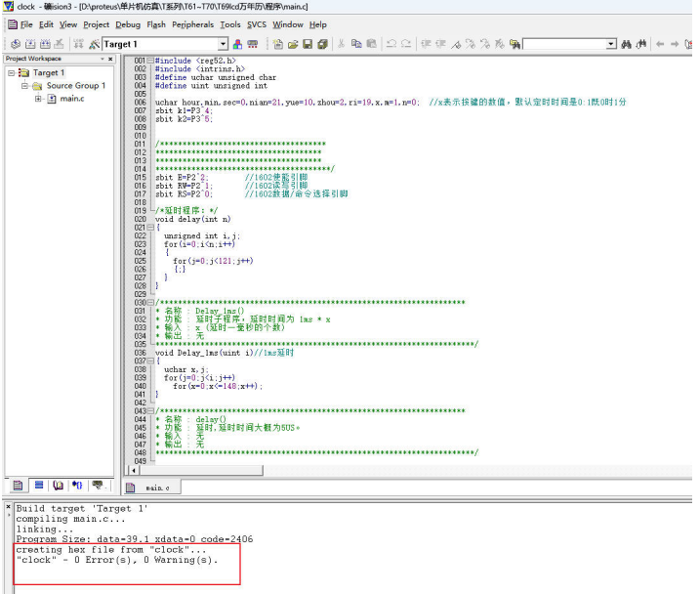Collapse the code fold at line 001

pyautogui.click(x=150, y=61)
